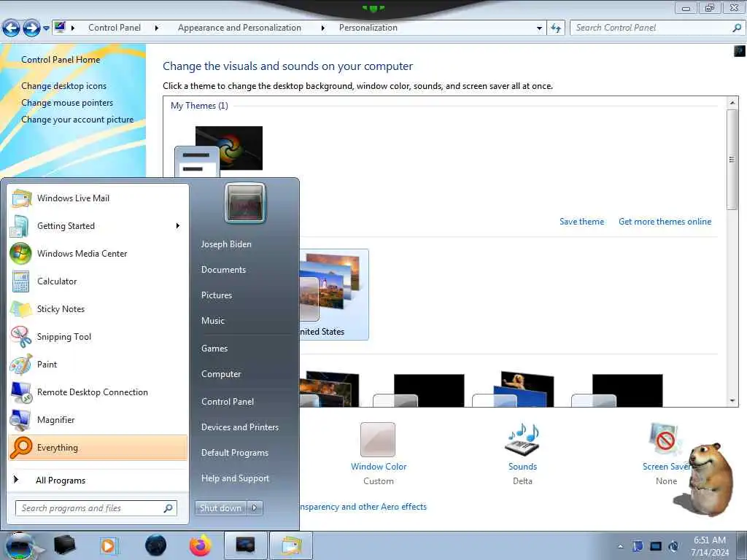Viewport: 747px width, 560px height.
Task: Click the Sounds music notes icon
Action: point(522,440)
